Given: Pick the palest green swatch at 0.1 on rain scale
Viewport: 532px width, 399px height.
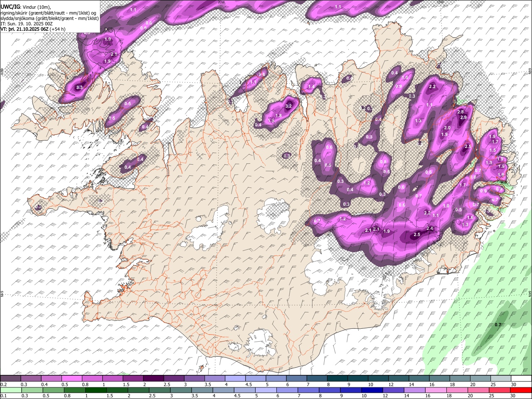Looking at the screenshot, I should click(x=11, y=390).
